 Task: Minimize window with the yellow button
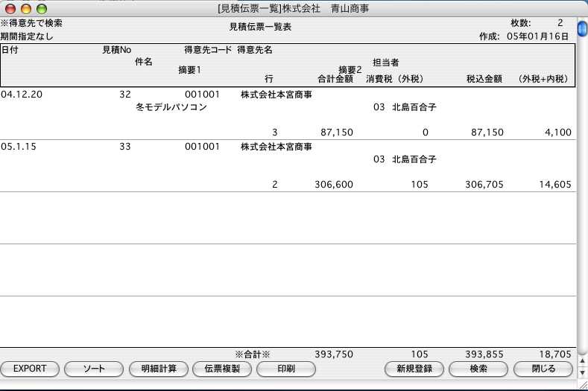pos(25,8)
